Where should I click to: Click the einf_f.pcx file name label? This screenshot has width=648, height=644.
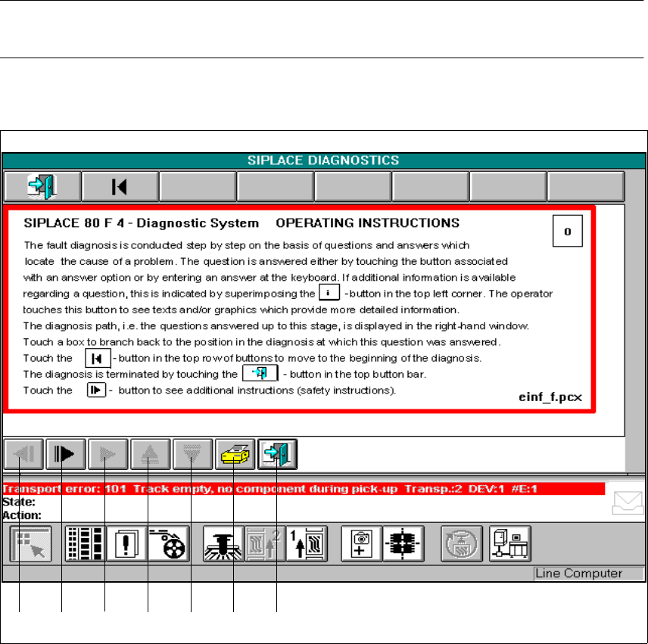click(550, 397)
